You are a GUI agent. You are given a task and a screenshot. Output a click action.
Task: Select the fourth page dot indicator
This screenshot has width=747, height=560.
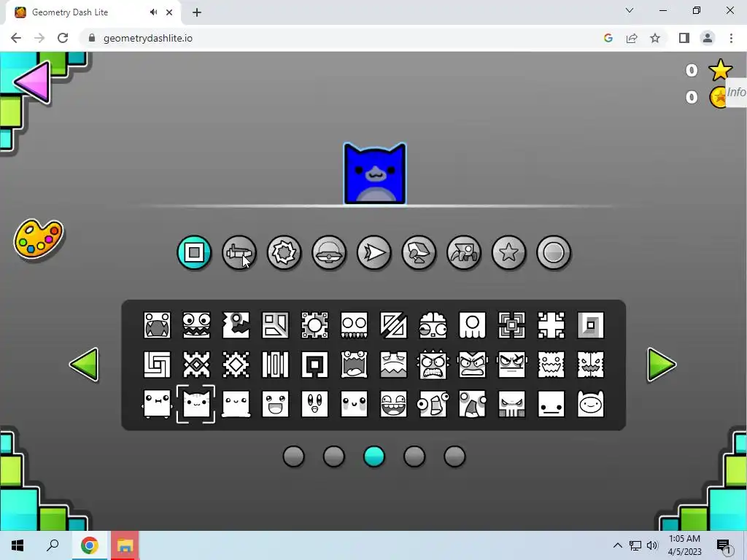(414, 456)
